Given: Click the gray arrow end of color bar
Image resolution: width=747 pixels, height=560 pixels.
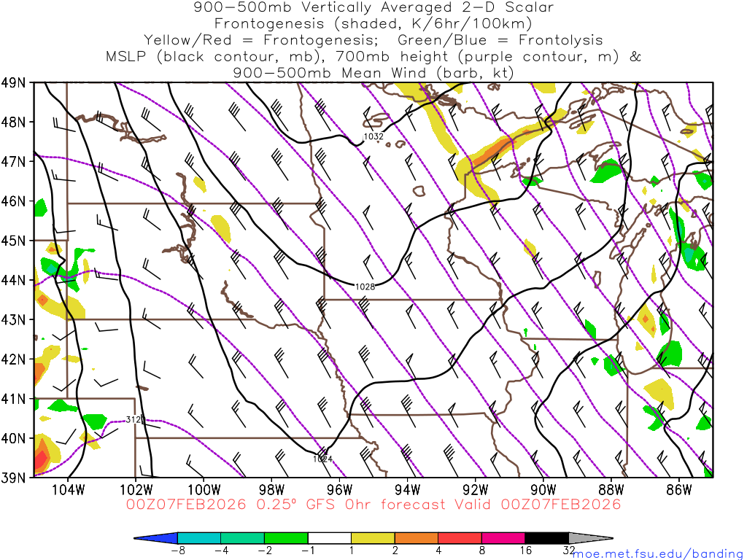Looking at the screenshot, I should (589, 538).
